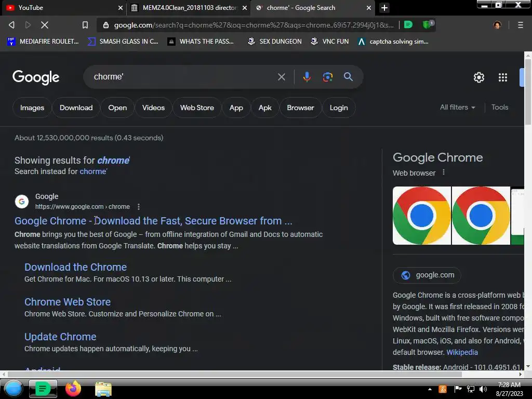Viewport: 532px width, 399px height.
Task: Expand the All filters dropdown
Action: tap(457, 107)
